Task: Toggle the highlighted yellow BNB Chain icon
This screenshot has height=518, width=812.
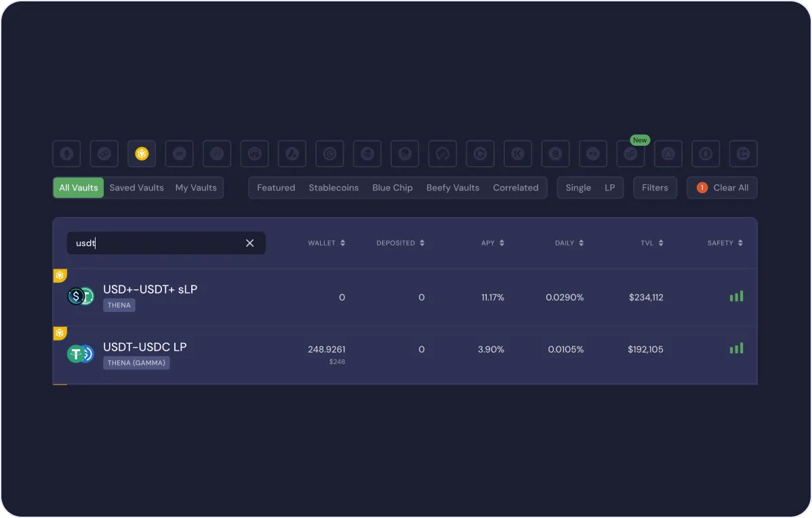Action: coord(142,154)
